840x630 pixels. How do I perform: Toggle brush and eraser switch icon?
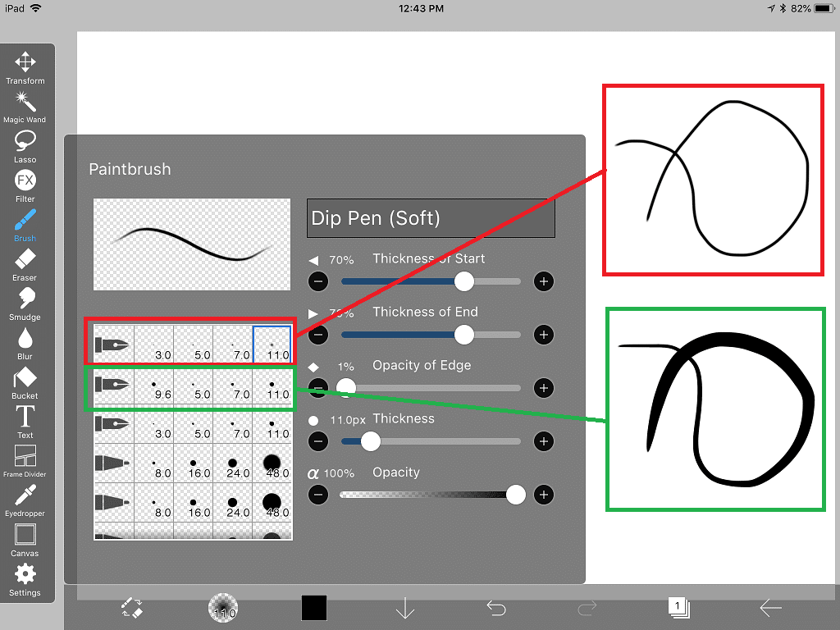132,608
